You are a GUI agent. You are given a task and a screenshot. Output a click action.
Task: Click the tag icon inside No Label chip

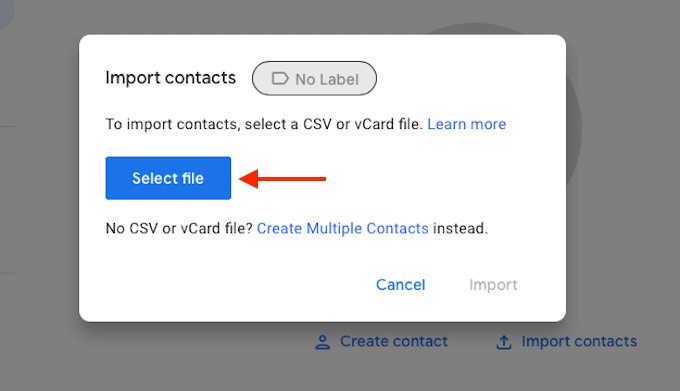[280, 79]
